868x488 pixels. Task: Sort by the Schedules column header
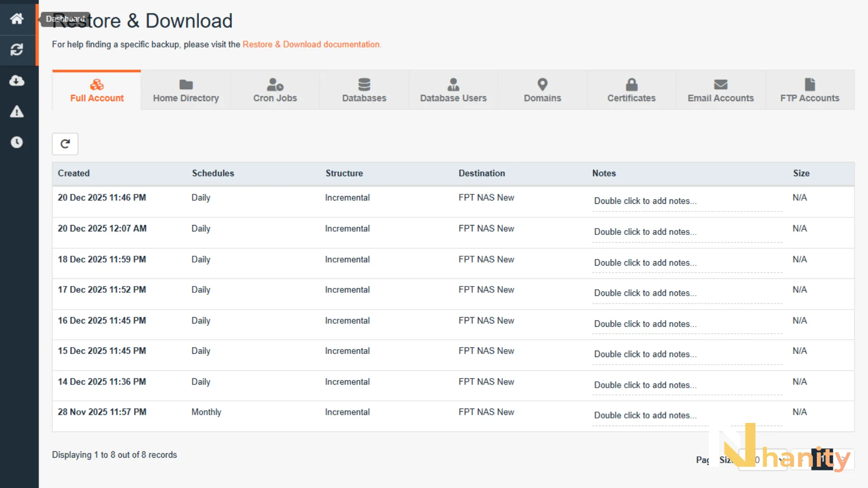pos(213,173)
